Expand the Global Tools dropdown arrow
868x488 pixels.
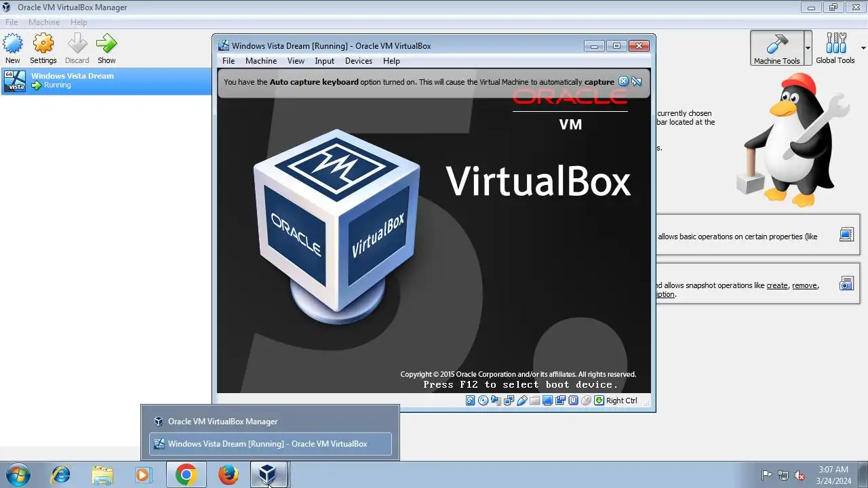pos(863,48)
